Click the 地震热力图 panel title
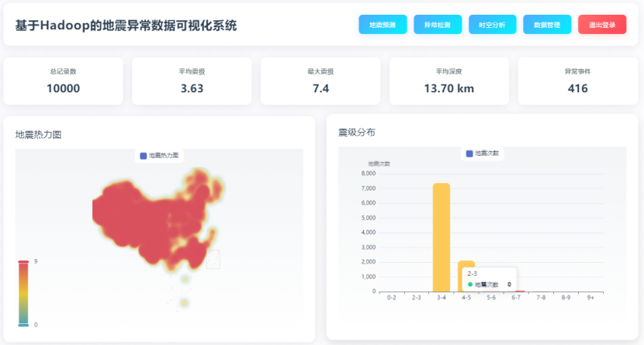The width and height of the screenshot is (644, 345). point(38,135)
